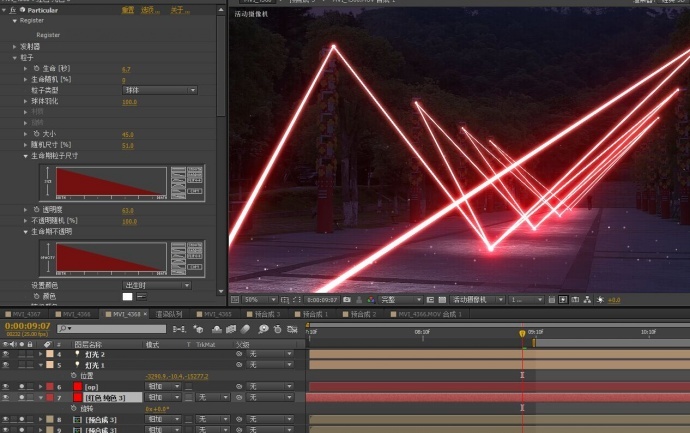
Task: Click the stopwatch icon next to 生命 [秒]
Action: pos(35,69)
